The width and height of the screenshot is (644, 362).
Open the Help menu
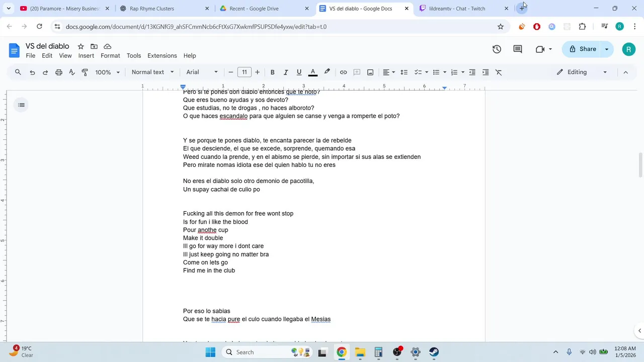[x=190, y=56]
